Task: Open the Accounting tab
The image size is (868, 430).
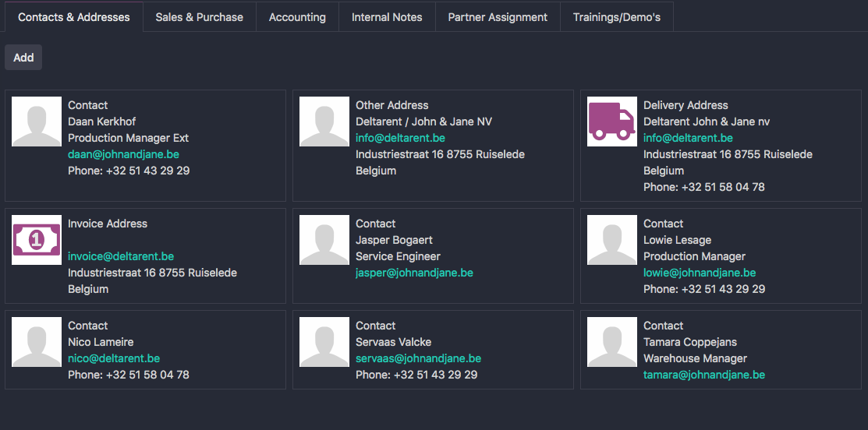Action: (297, 17)
